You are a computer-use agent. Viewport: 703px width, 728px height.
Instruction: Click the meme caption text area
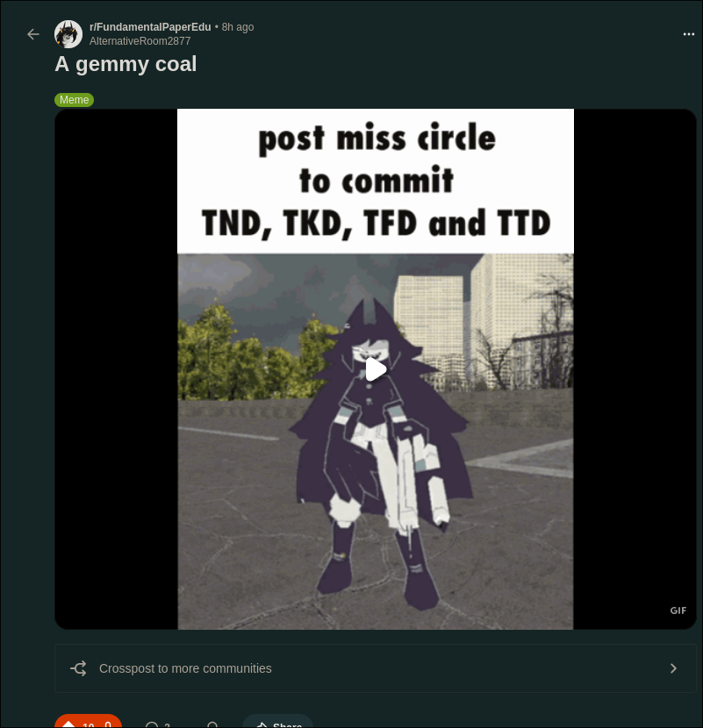376,181
